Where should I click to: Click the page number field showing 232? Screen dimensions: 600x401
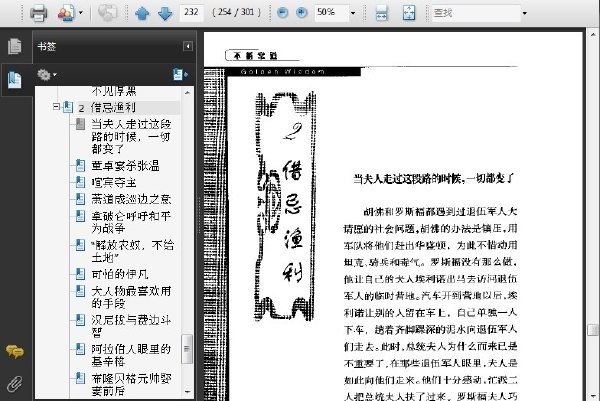coord(191,12)
